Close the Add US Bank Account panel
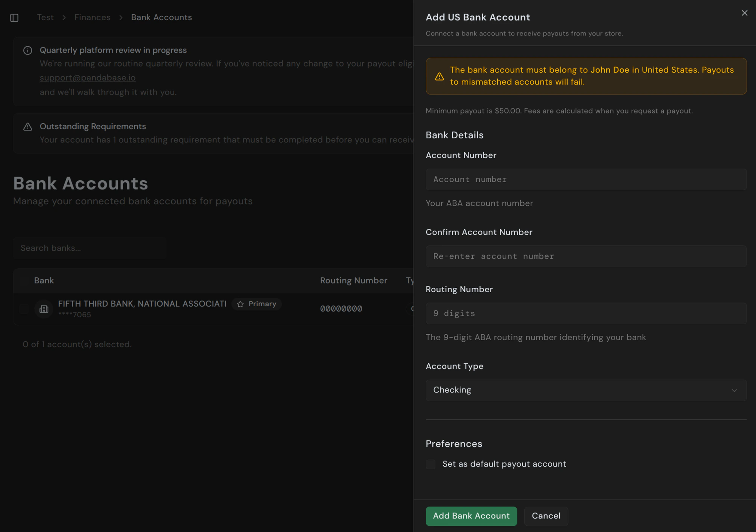Screen dimensions: 756x532 744,13
